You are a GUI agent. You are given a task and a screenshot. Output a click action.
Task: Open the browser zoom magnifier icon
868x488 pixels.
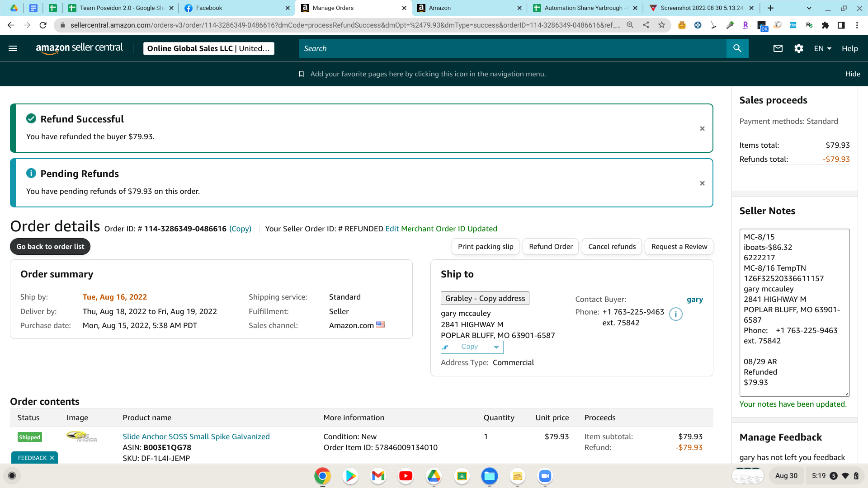(x=630, y=25)
